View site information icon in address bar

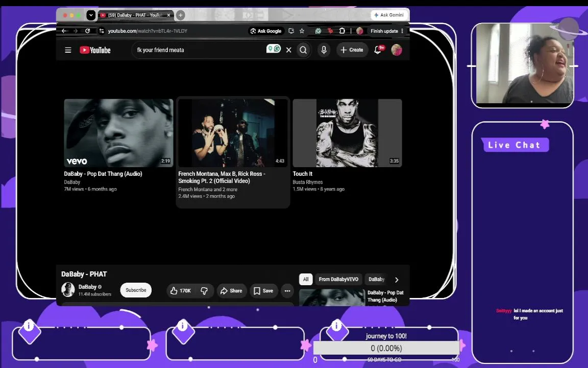coord(102,31)
